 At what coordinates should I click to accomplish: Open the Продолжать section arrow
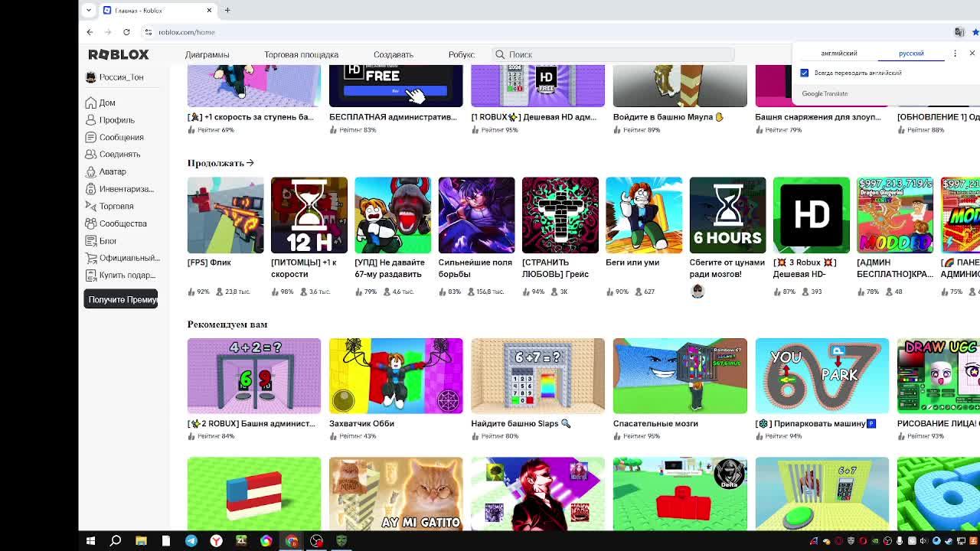click(x=250, y=163)
